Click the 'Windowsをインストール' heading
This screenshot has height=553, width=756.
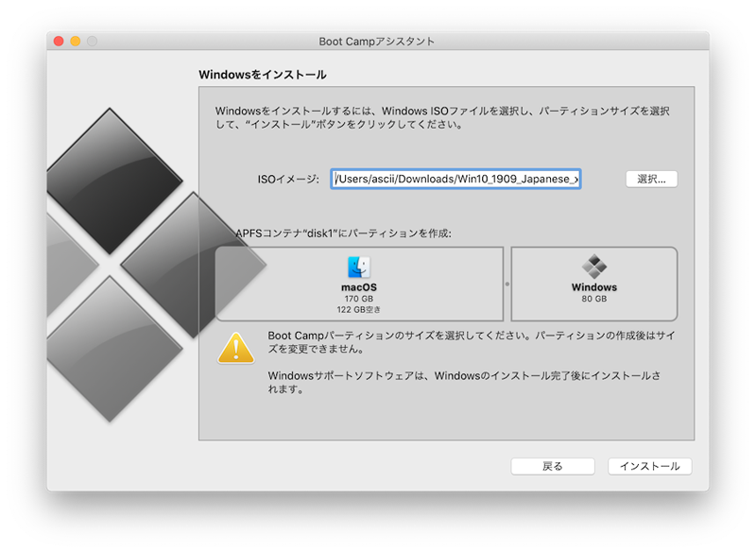click(x=263, y=75)
